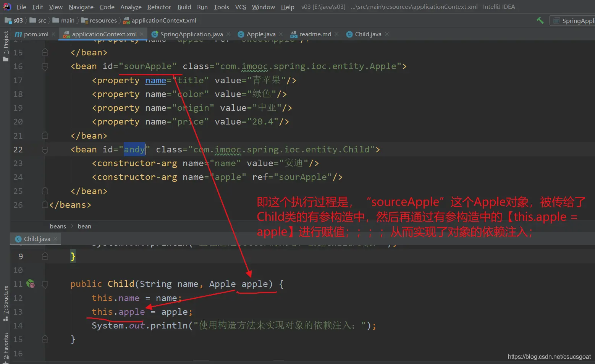Close the readme.md editor tab
Image resolution: width=595 pixels, height=364 pixels.
(x=336, y=34)
